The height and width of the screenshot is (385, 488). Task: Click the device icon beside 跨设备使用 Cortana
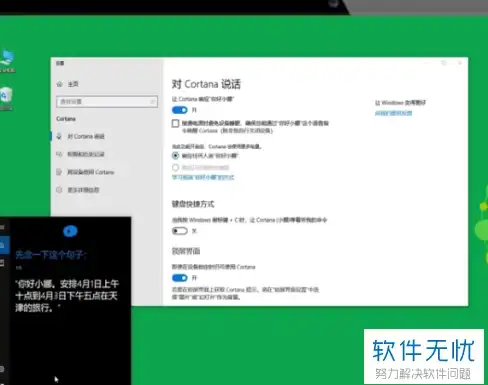pyautogui.click(x=59, y=172)
